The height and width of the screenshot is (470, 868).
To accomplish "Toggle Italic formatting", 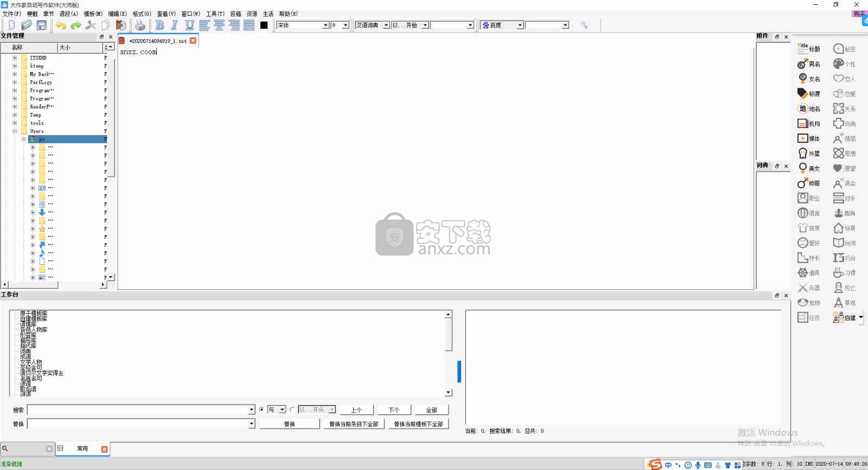I will (174, 25).
